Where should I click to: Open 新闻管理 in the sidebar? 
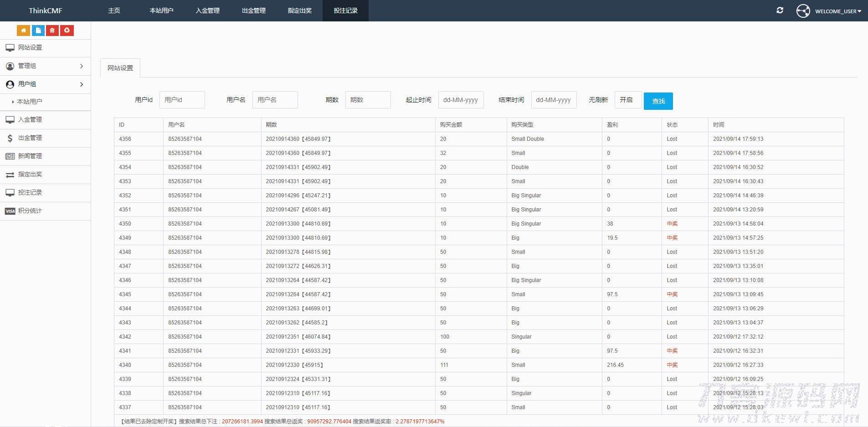pos(30,156)
